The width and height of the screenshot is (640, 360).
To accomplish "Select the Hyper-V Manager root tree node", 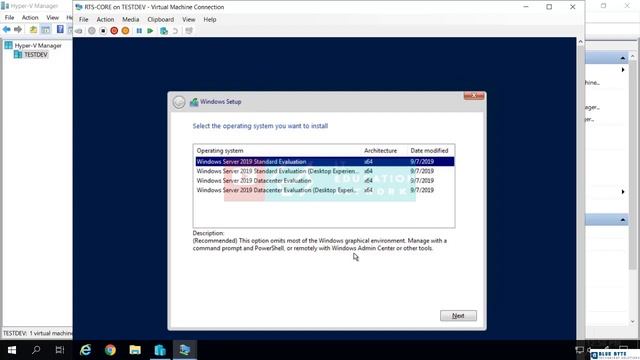I will 38,46.
